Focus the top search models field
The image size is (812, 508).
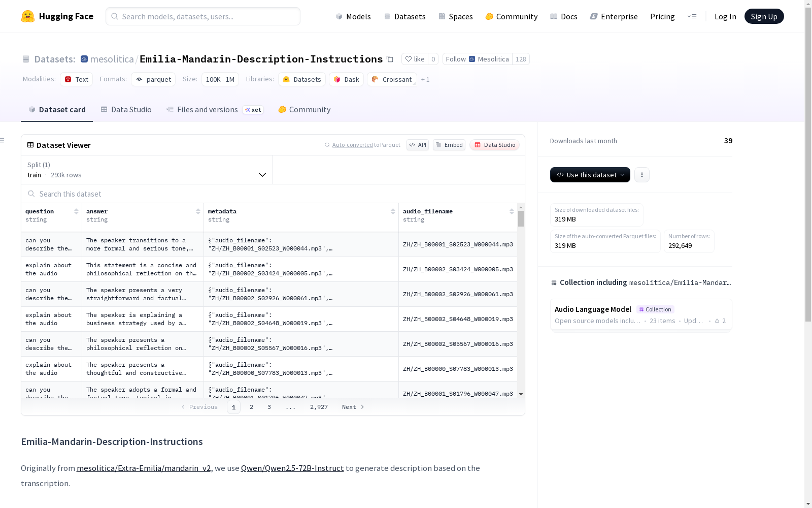[x=203, y=16]
